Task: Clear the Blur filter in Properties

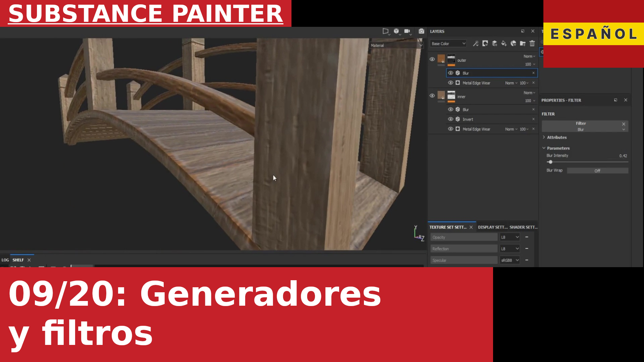Action: point(624,124)
